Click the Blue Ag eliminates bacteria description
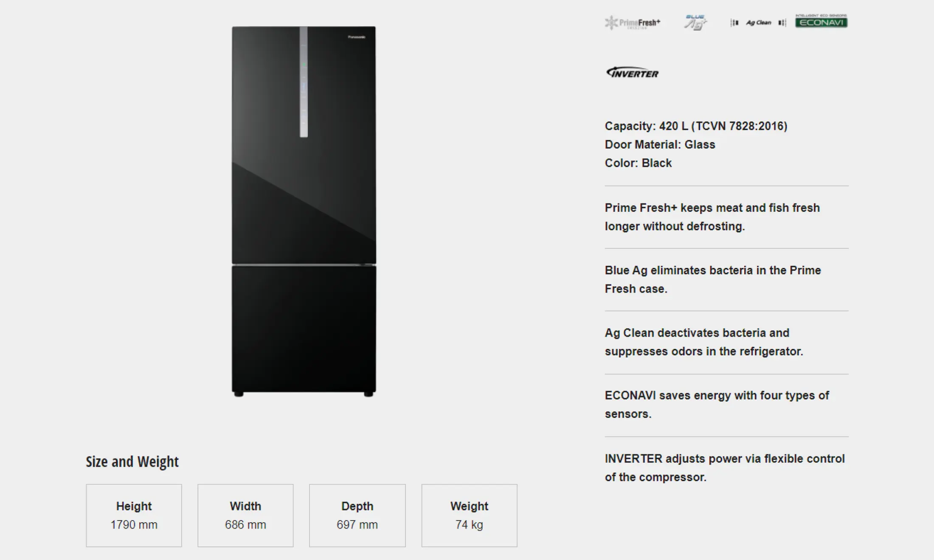 (x=713, y=279)
